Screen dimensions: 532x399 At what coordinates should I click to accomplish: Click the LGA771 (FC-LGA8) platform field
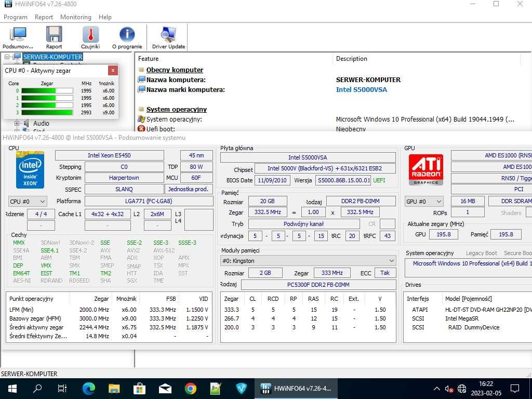[x=149, y=201]
